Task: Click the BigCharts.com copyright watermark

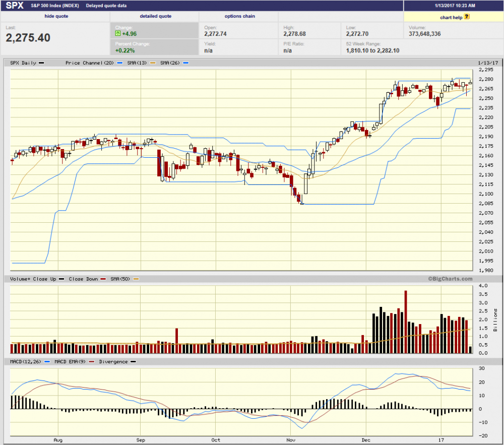Action: 450,279
